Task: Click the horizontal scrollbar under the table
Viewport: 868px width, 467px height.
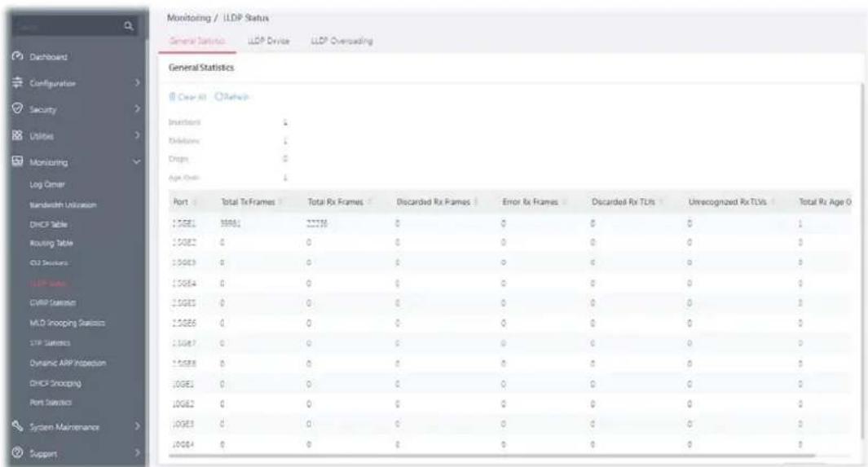Action: tap(491, 456)
